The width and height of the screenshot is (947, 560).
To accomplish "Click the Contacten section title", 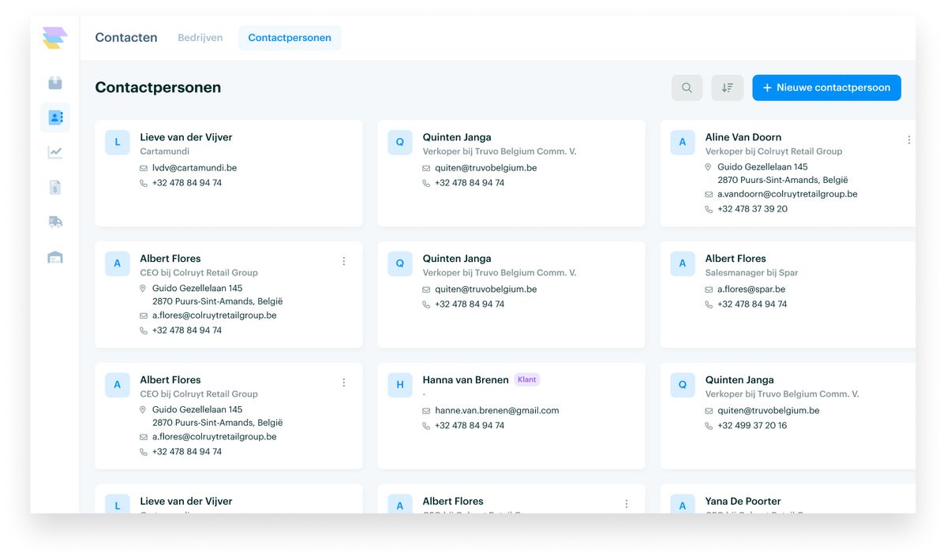I will [x=126, y=37].
